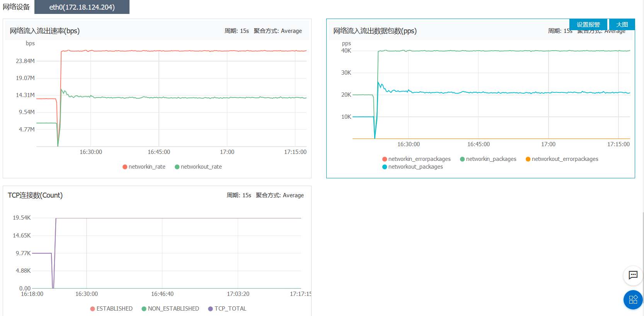Toggle networkout_rate legend series

[x=198, y=167]
